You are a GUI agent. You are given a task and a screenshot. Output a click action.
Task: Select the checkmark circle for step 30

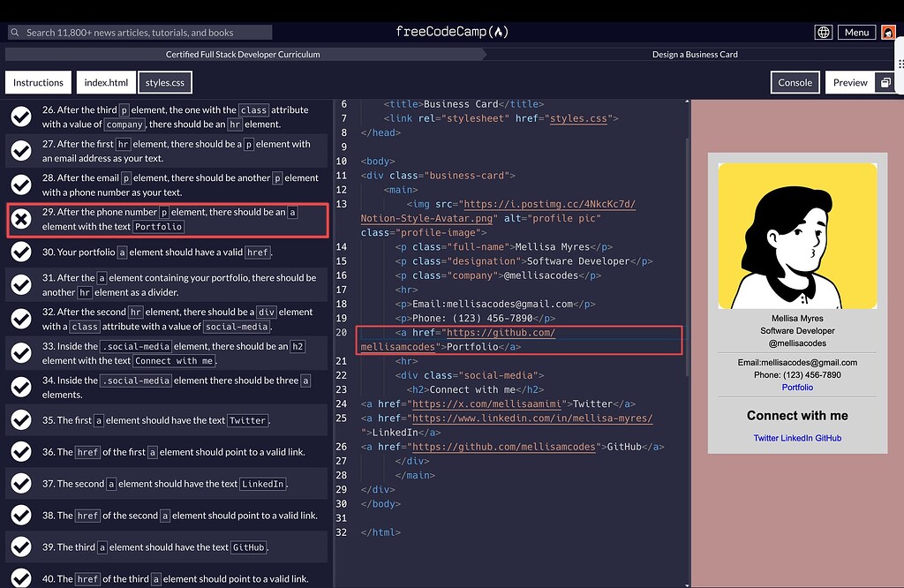click(x=21, y=252)
